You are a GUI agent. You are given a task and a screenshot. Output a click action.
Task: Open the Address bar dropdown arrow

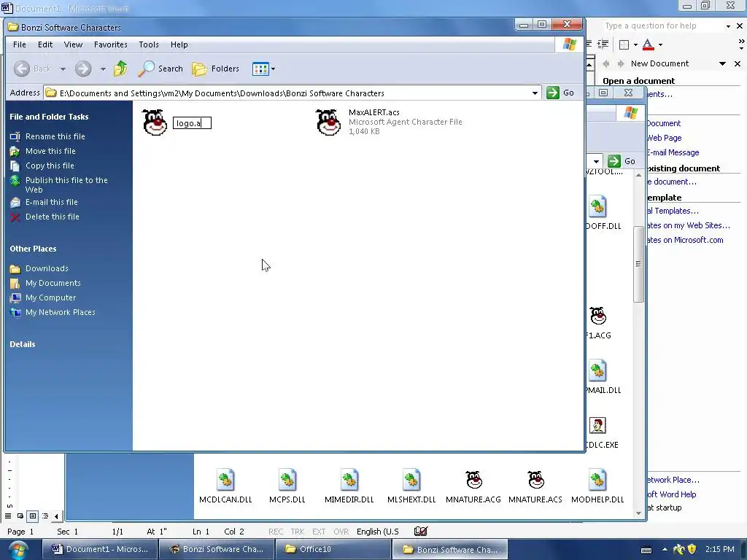click(x=535, y=93)
